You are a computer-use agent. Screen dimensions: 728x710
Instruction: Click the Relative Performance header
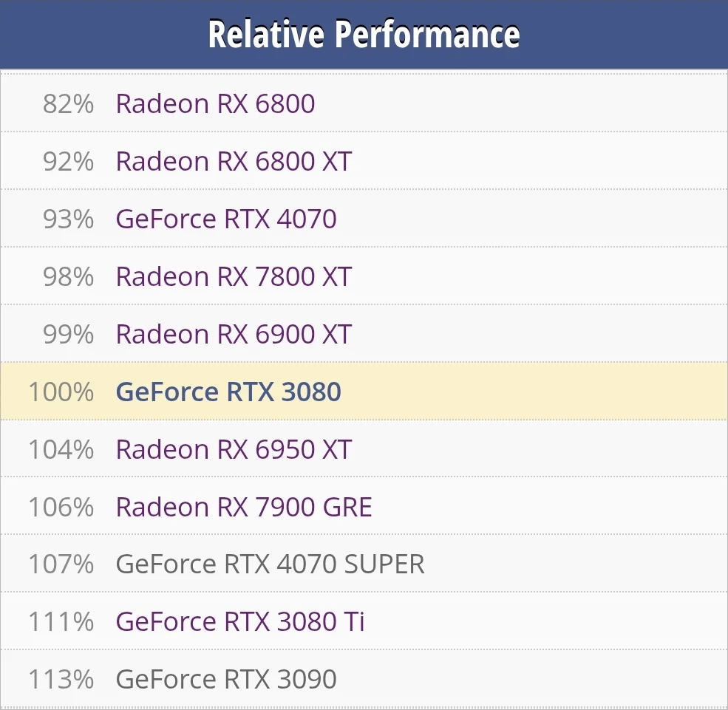(x=364, y=34)
